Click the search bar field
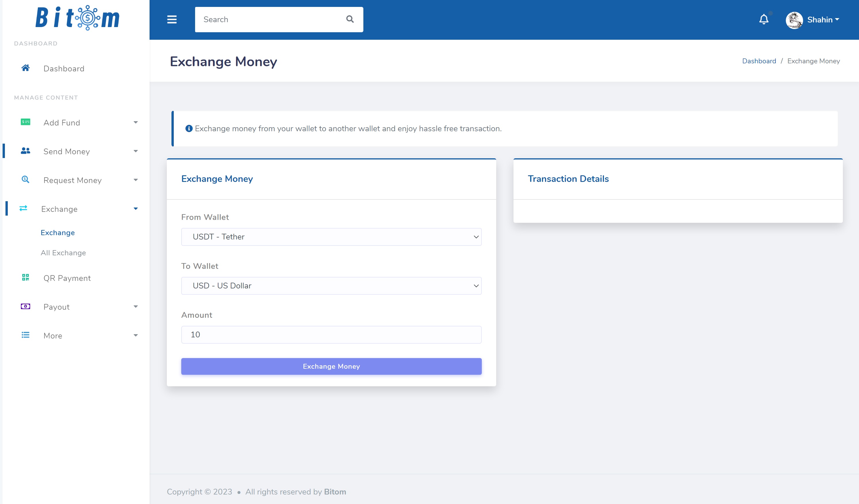859x504 pixels. point(279,19)
